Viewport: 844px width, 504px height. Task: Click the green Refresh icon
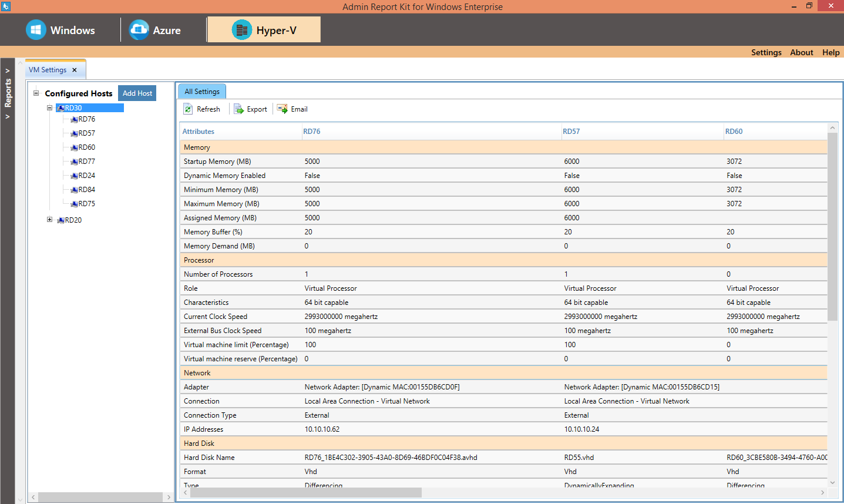point(188,109)
